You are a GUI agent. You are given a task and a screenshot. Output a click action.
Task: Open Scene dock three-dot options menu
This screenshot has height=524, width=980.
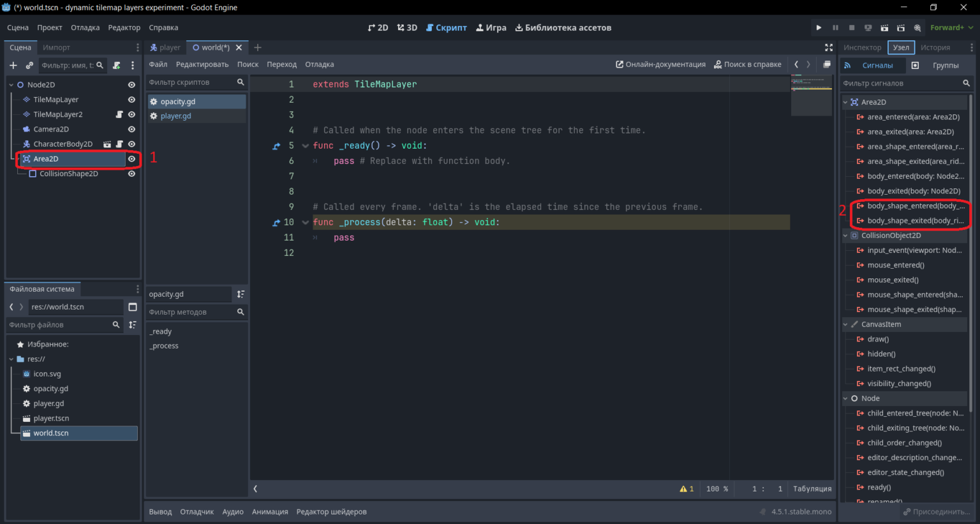pos(133,65)
